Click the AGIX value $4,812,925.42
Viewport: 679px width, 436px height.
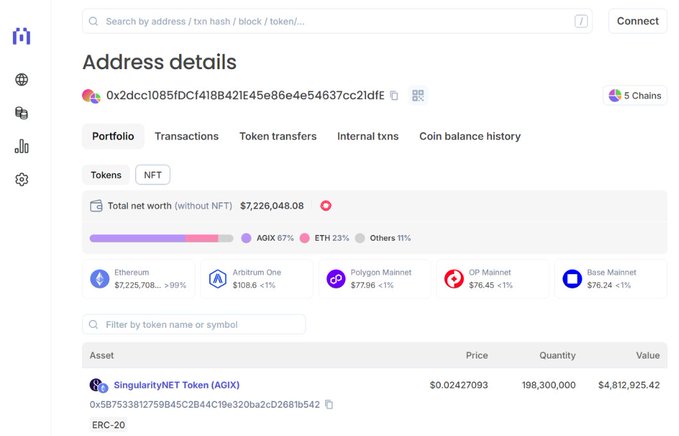coord(629,385)
